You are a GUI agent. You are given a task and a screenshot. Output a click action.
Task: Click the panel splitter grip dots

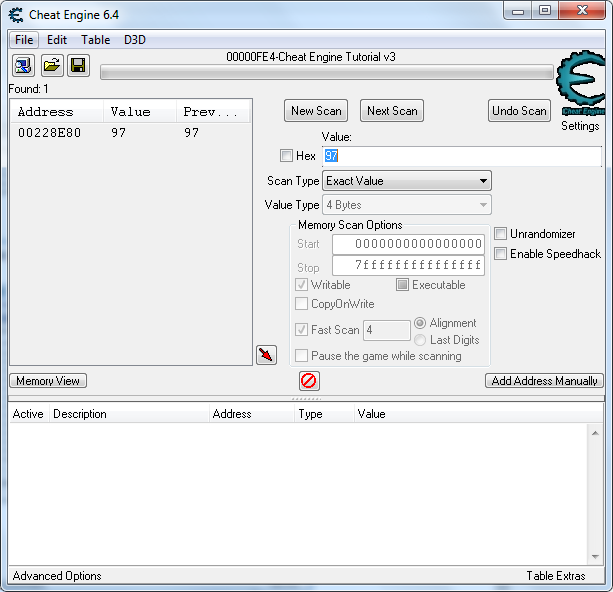306,399
